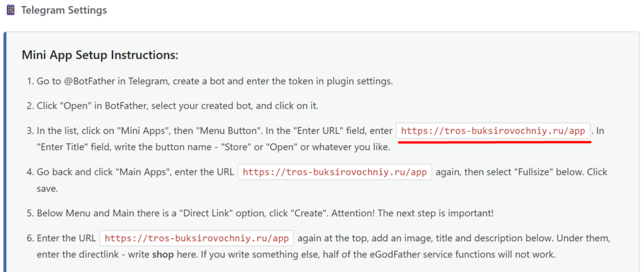Click the "Telegram Settings" section heading

click(x=64, y=11)
